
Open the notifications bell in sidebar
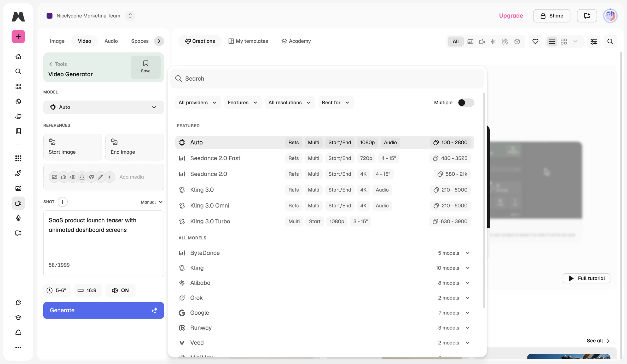(18, 333)
